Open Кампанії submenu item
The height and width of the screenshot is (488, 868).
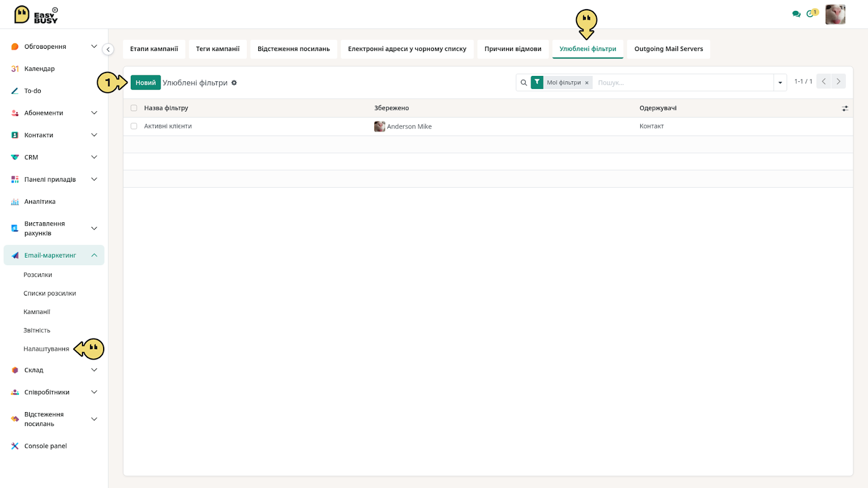[x=37, y=312]
